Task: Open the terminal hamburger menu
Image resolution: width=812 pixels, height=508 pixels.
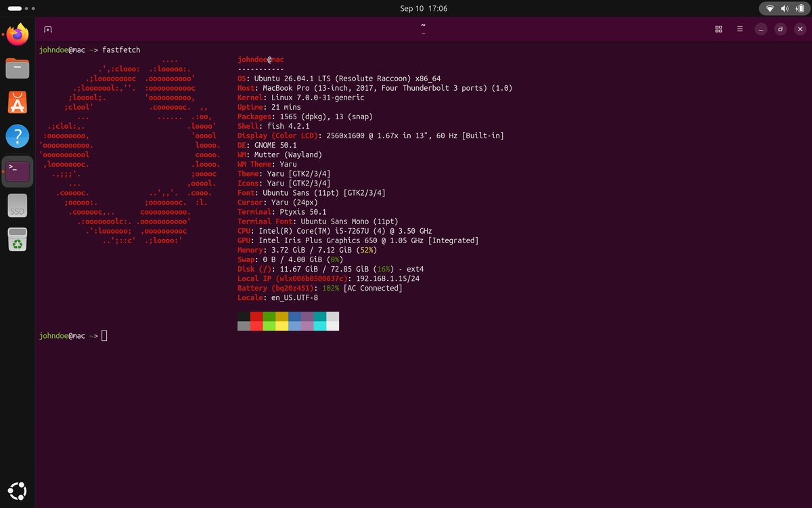Action: pos(740,29)
